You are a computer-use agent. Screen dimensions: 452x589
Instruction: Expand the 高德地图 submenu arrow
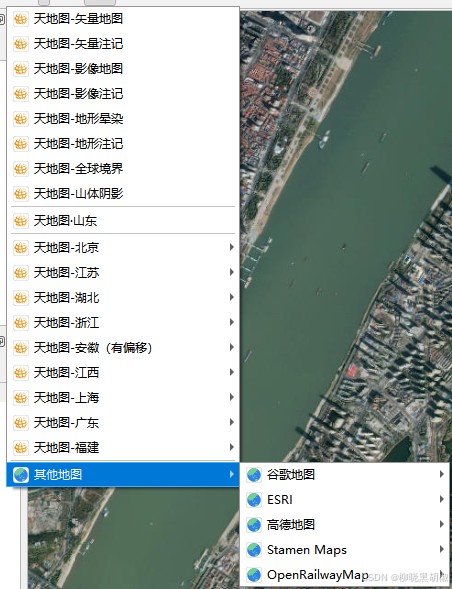(442, 524)
